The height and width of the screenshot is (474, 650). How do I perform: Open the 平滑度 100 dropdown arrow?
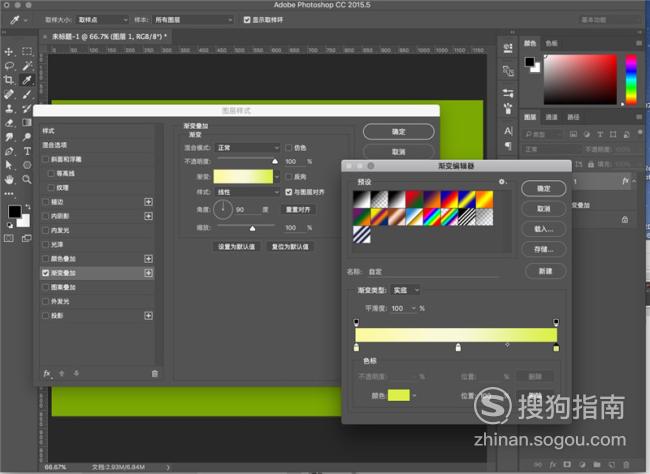click(x=413, y=309)
